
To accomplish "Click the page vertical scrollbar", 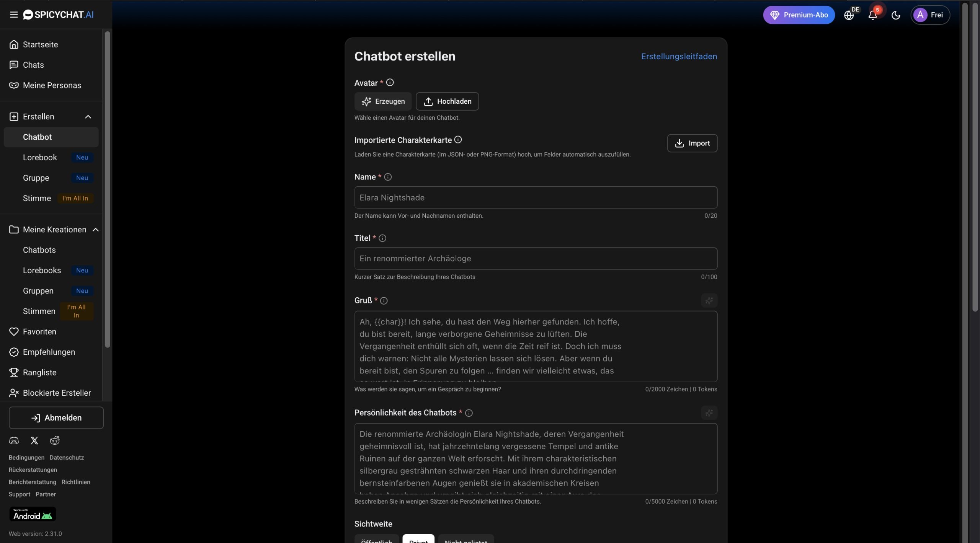I will (975, 157).
